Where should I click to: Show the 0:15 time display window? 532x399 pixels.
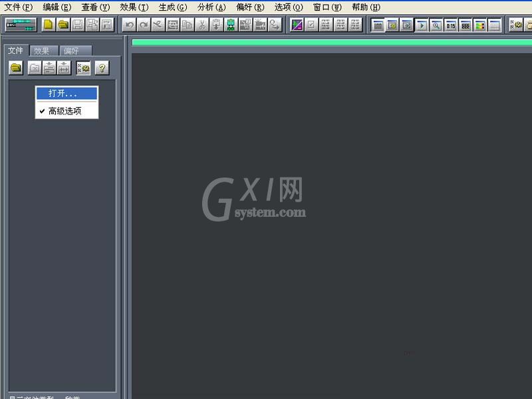451,25
